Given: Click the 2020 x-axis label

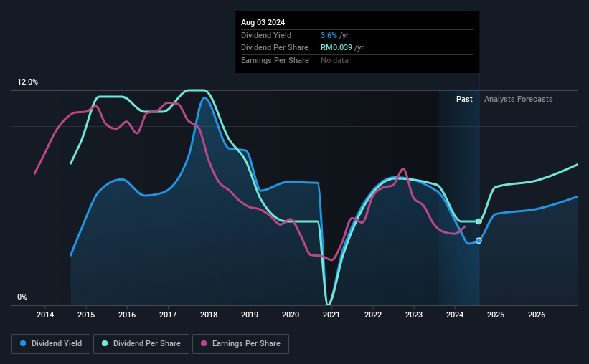Looking at the screenshot, I should [x=291, y=315].
